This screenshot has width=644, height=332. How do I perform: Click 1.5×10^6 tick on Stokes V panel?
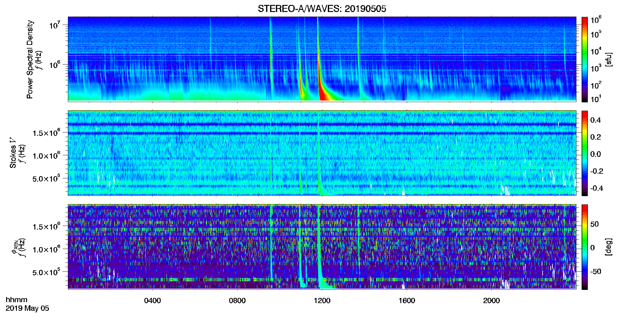46,133
